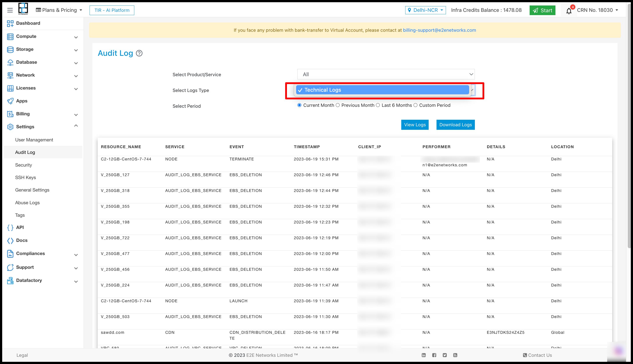Click the E2E Networks logo

click(23, 9)
